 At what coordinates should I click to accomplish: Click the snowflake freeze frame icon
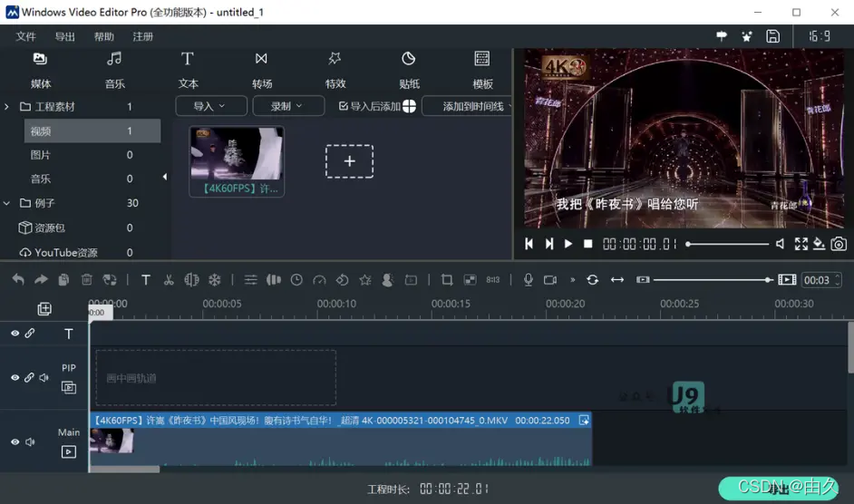[215, 279]
